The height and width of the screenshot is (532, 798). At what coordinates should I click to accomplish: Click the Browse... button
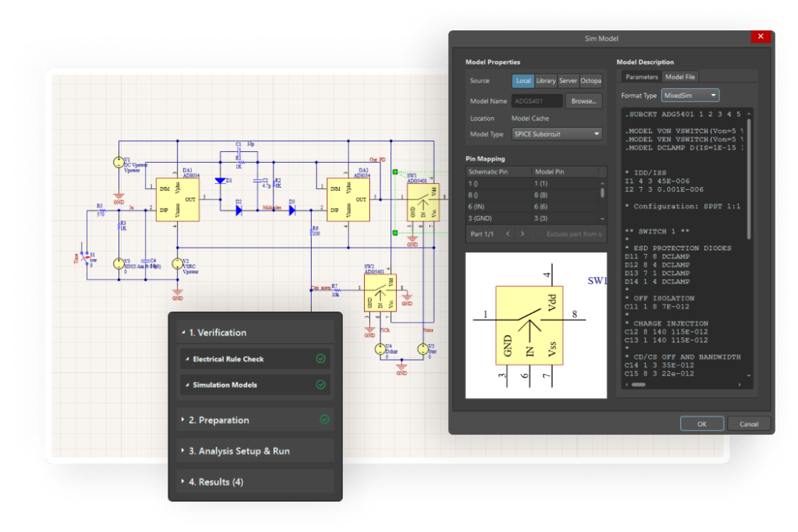584,101
